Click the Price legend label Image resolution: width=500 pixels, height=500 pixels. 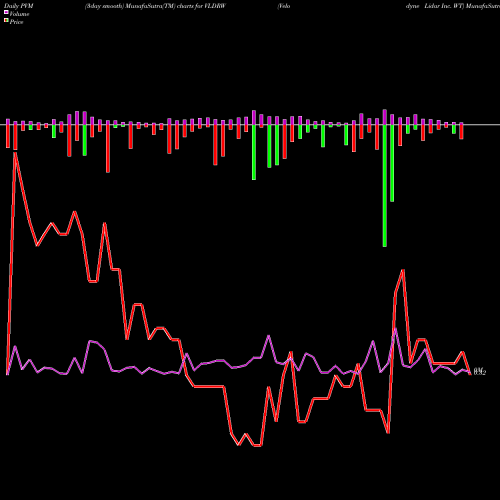coord(16,22)
